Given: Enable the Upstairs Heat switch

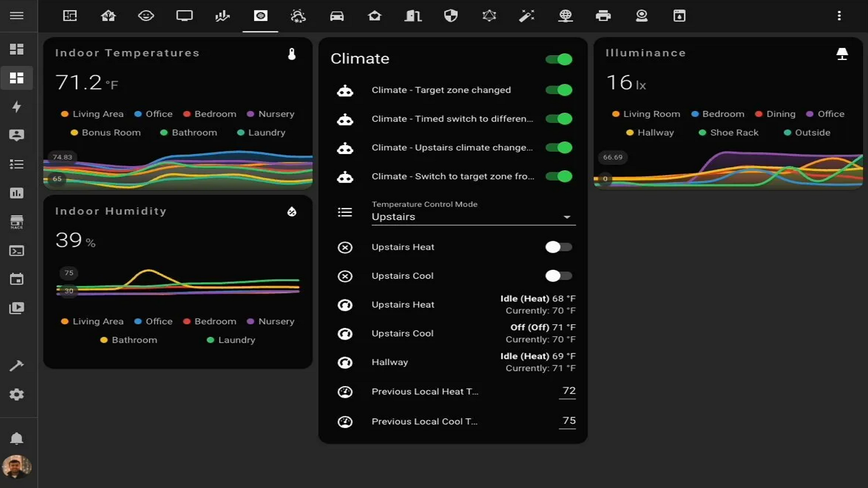Looking at the screenshot, I should [559, 247].
